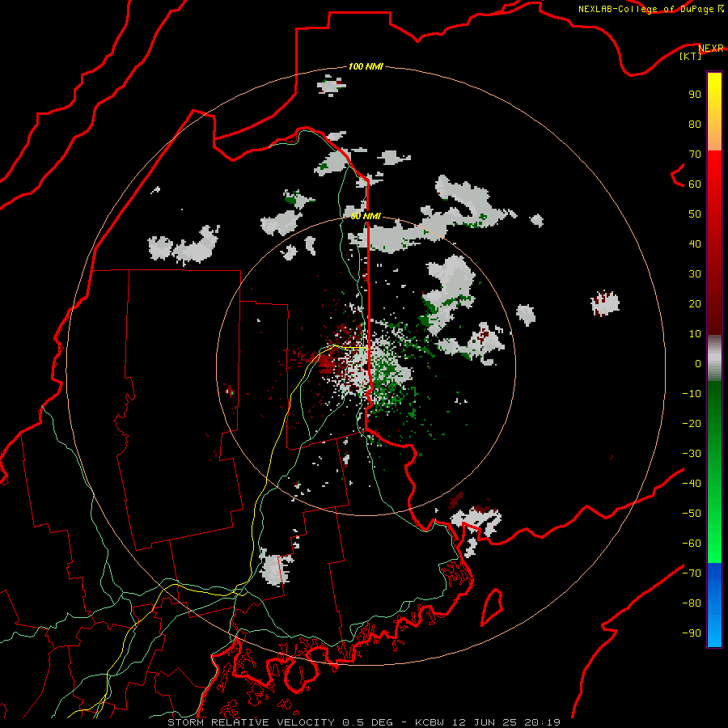Click the NEXR label above the color scale
This screenshot has height=728, width=728.
[x=711, y=49]
